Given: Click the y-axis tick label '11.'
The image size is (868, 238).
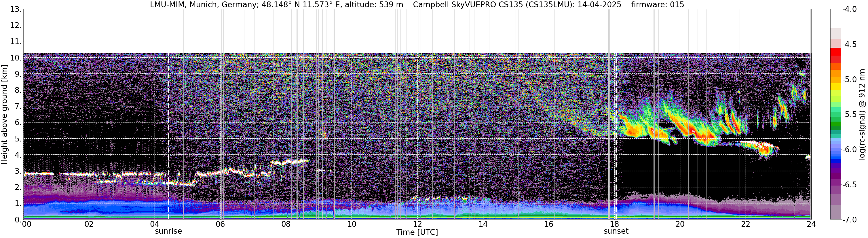Looking at the screenshot, I should click(16, 42).
